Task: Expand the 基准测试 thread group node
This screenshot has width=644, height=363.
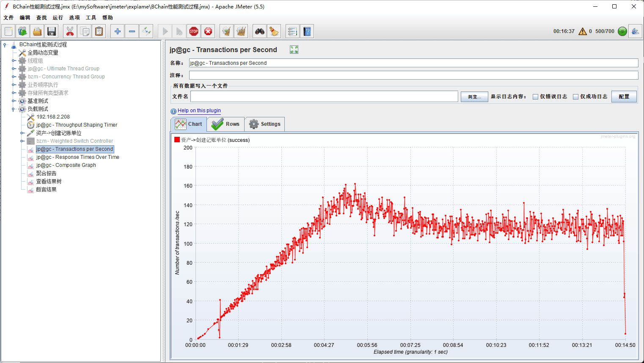Action: 14,101
